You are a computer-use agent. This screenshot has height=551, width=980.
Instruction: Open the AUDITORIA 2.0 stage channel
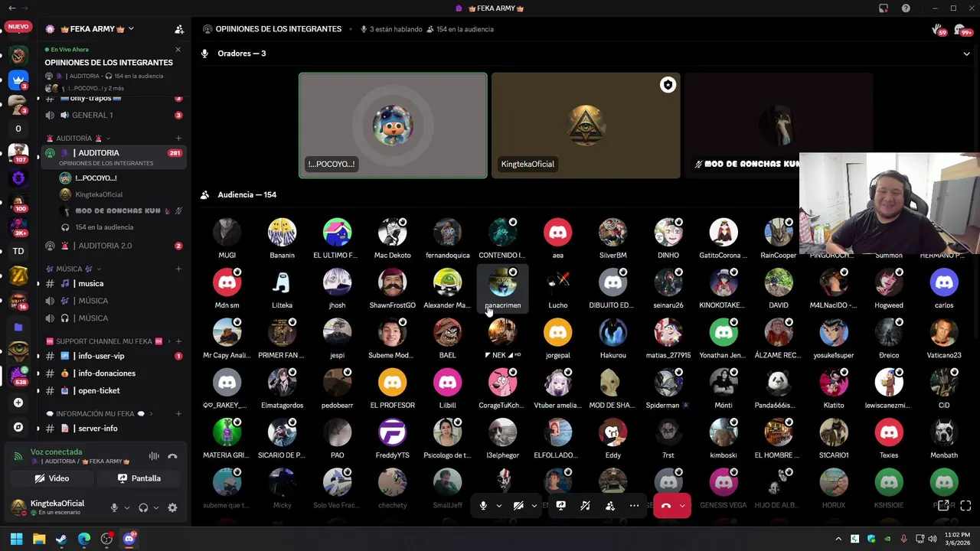pyautogui.click(x=113, y=246)
